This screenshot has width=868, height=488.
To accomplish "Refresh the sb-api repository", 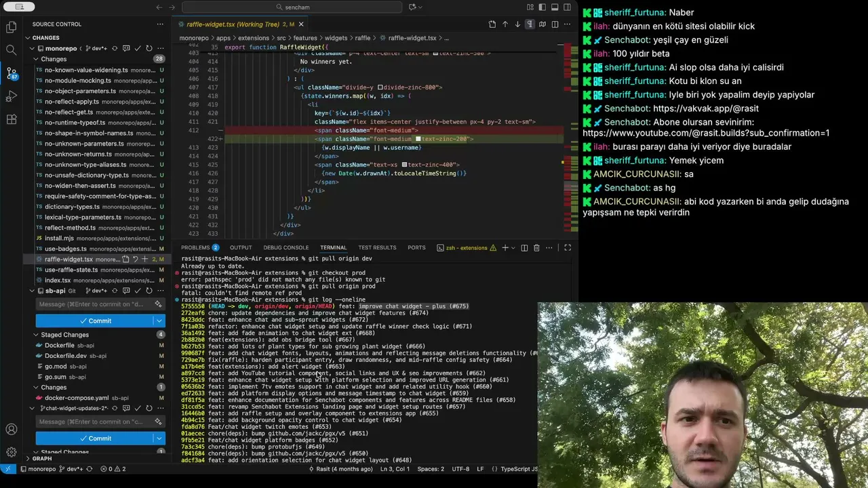I will tap(149, 291).
